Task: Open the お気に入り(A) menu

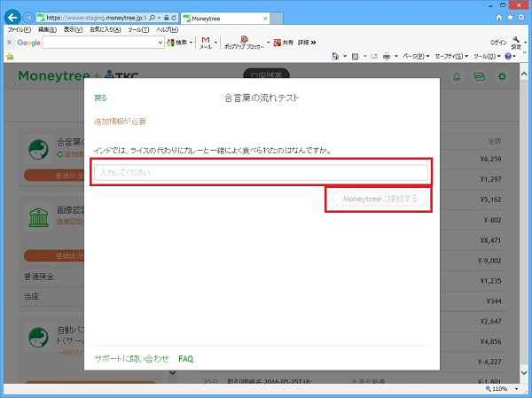Action: click(x=106, y=29)
